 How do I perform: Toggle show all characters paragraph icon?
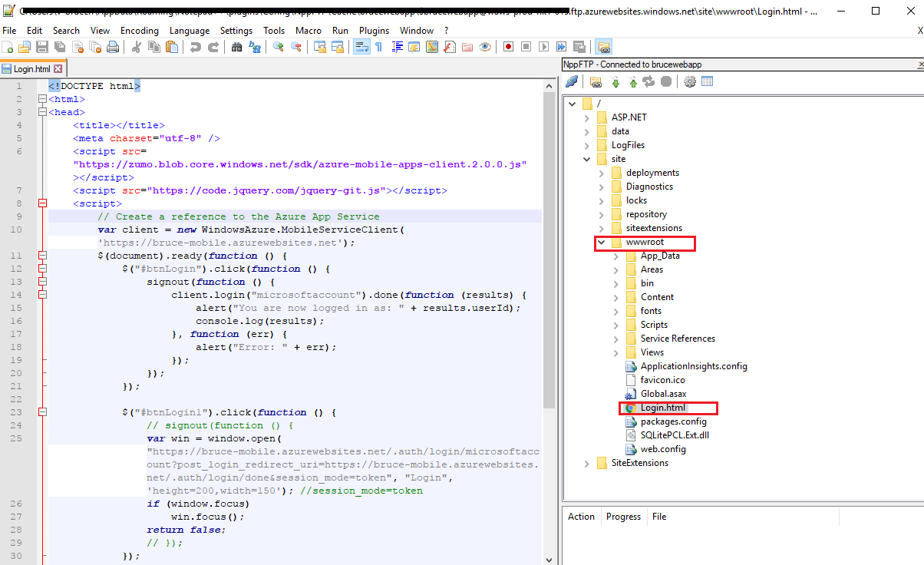click(379, 46)
